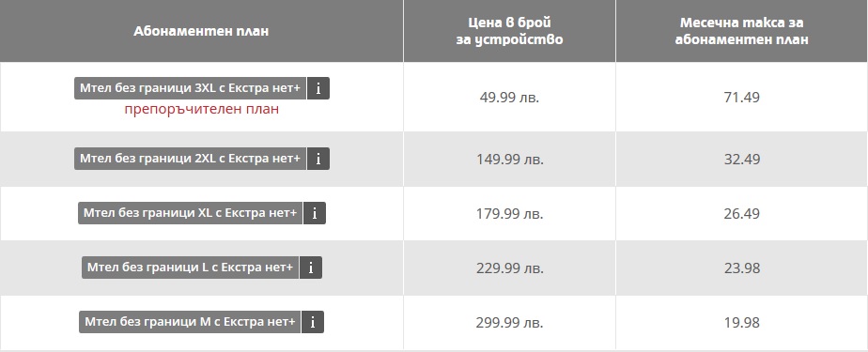Open info icon for L plan

[311, 268]
